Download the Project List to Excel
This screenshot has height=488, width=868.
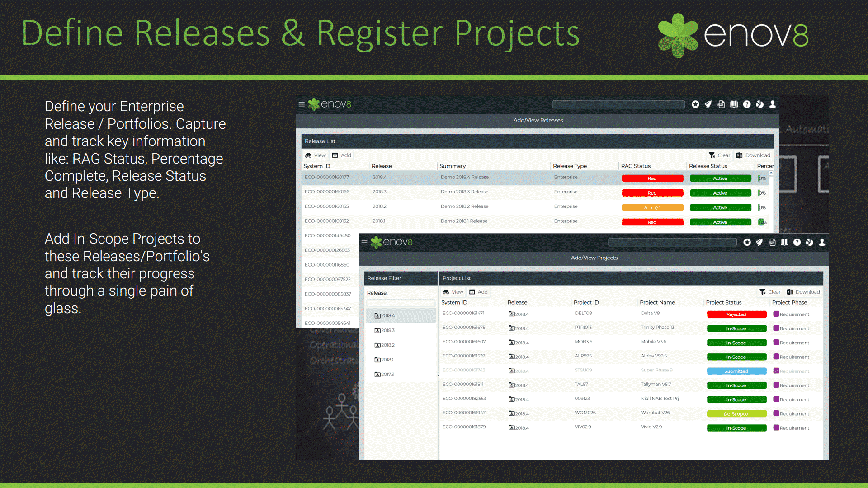tap(803, 292)
